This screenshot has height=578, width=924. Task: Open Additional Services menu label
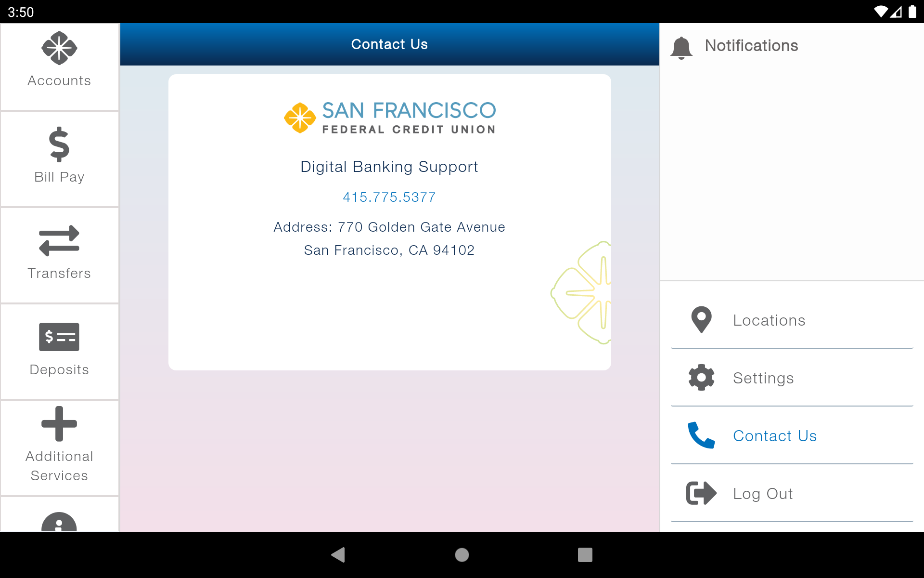pos(59,466)
